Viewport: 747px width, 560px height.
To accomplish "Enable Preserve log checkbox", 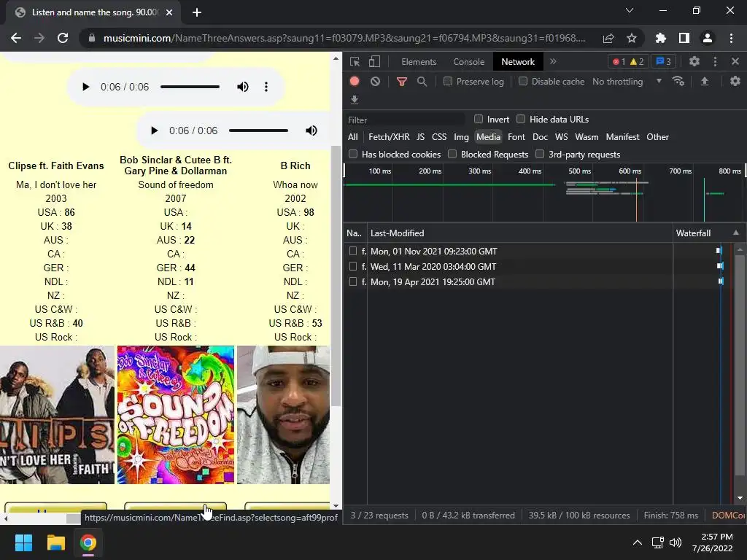I will [448, 82].
